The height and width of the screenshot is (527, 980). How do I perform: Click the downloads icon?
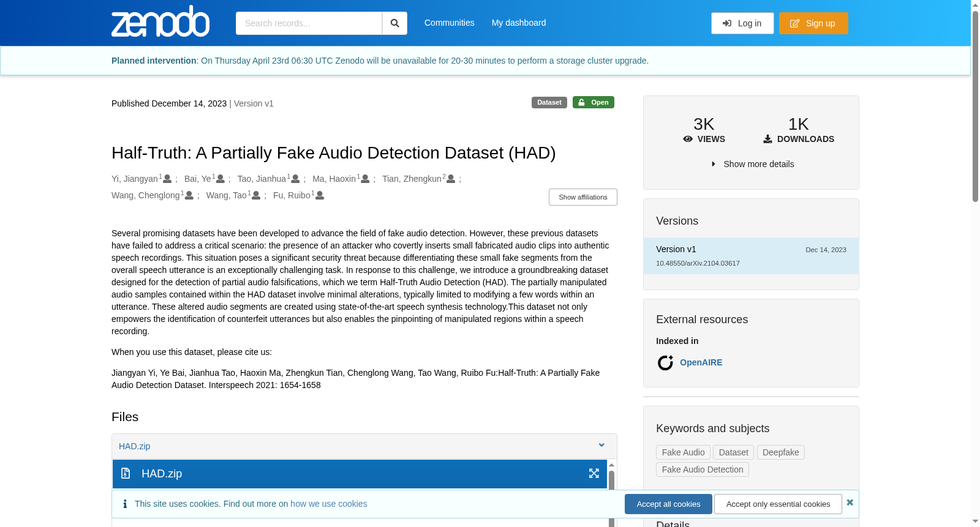pyautogui.click(x=767, y=139)
